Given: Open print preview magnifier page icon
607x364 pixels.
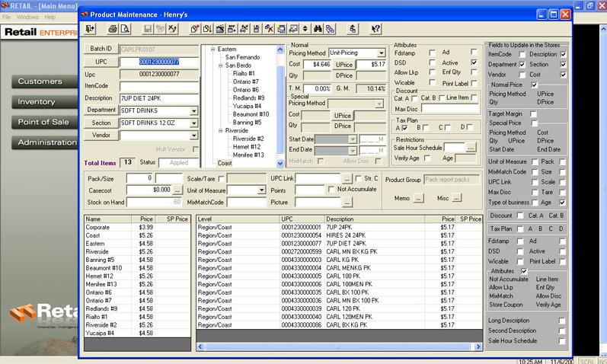Looking at the screenshot, I should (125, 29).
